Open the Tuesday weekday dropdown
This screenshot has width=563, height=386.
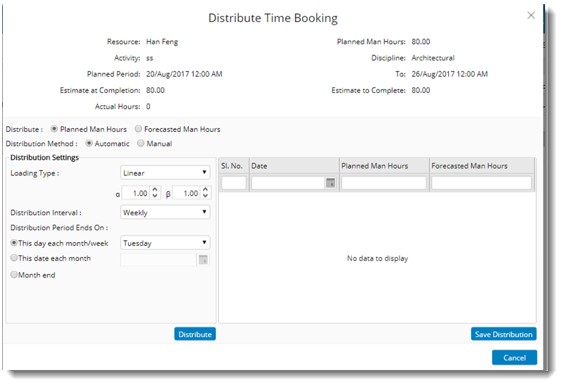(x=165, y=243)
